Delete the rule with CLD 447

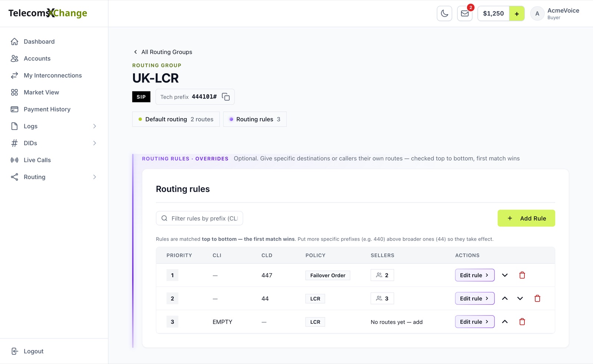522,275
